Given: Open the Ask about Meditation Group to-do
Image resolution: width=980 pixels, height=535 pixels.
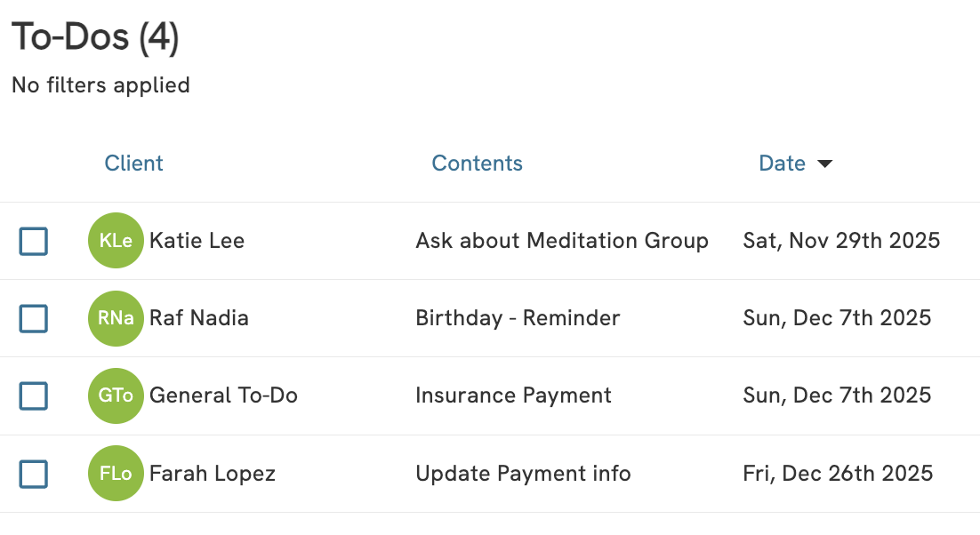Looking at the screenshot, I should coord(562,241).
